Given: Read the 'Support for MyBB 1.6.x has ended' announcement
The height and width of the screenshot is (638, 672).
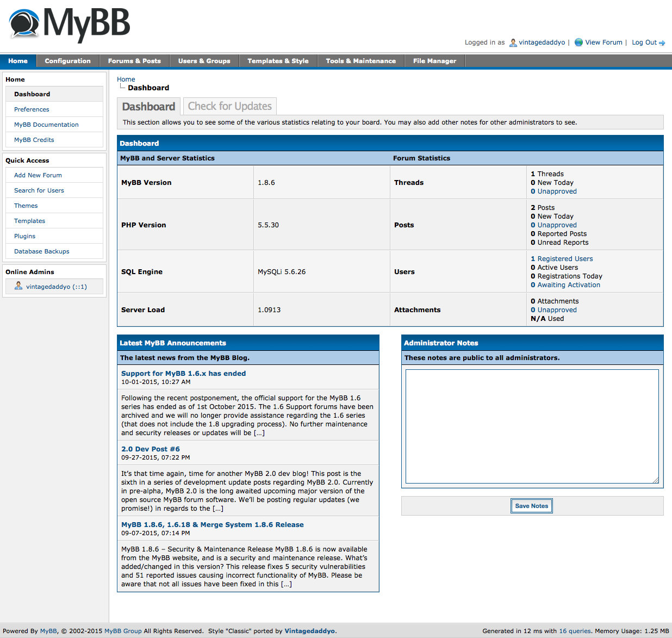Looking at the screenshot, I should pos(183,374).
